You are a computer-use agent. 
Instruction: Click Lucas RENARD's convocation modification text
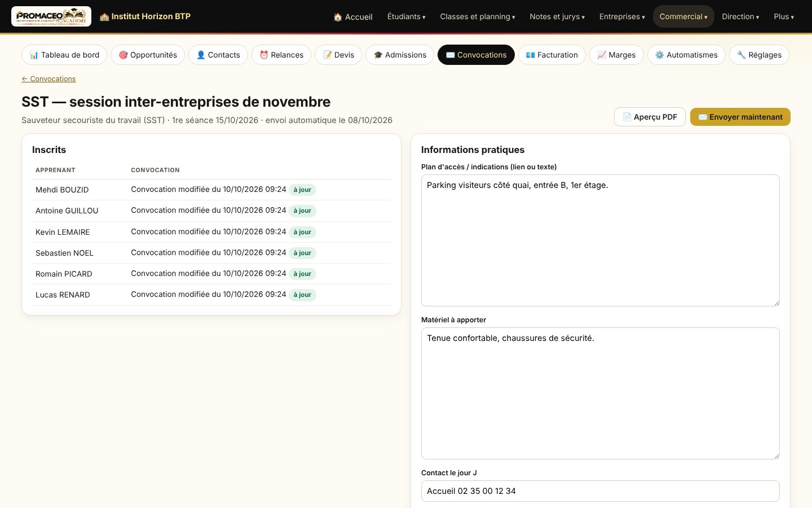(209, 294)
